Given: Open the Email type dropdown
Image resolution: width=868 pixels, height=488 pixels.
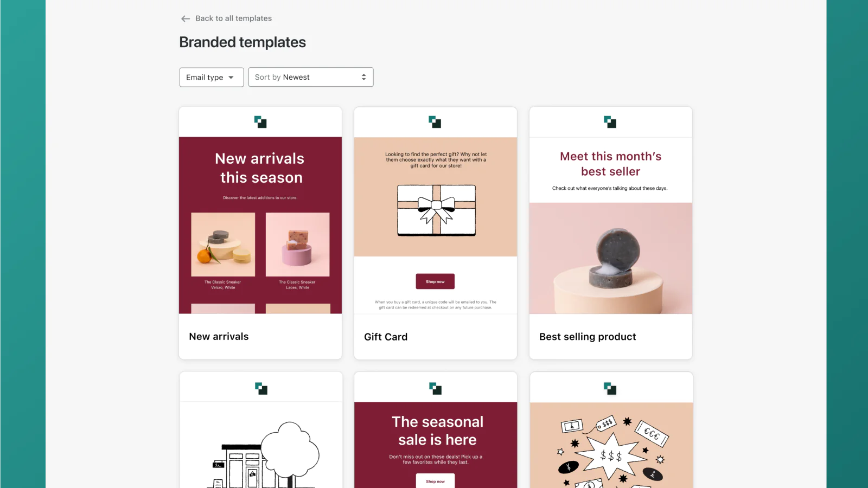Looking at the screenshot, I should pyautogui.click(x=212, y=77).
